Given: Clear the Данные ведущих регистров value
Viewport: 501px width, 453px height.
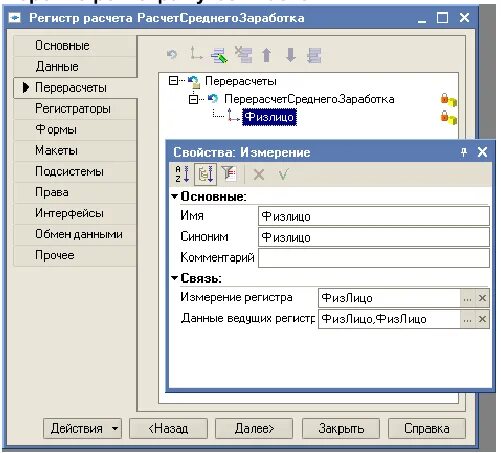Looking at the screenshot, I should click(x=482, y=319).
